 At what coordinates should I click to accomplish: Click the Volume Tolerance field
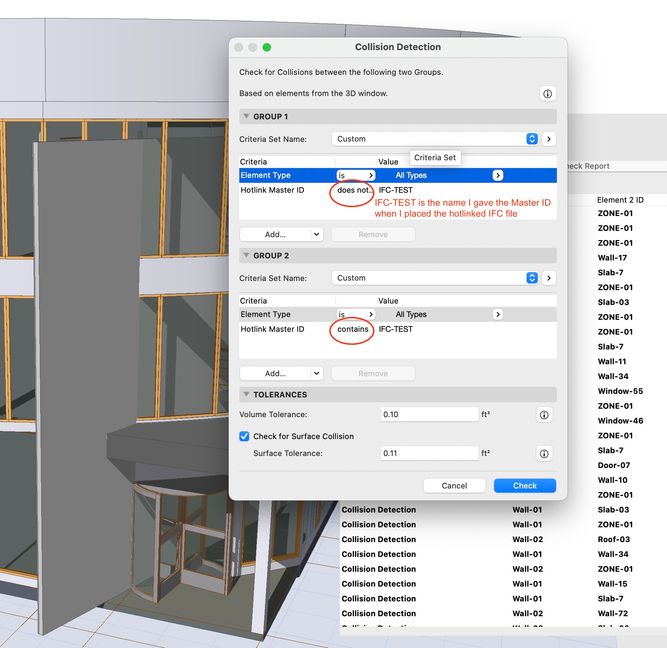pos(430,414)
